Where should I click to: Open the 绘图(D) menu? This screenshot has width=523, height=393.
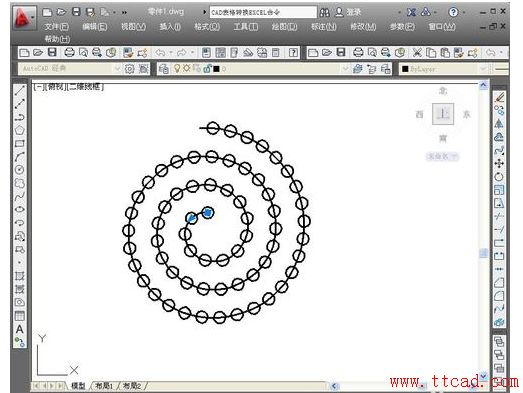tap(284, 27)
